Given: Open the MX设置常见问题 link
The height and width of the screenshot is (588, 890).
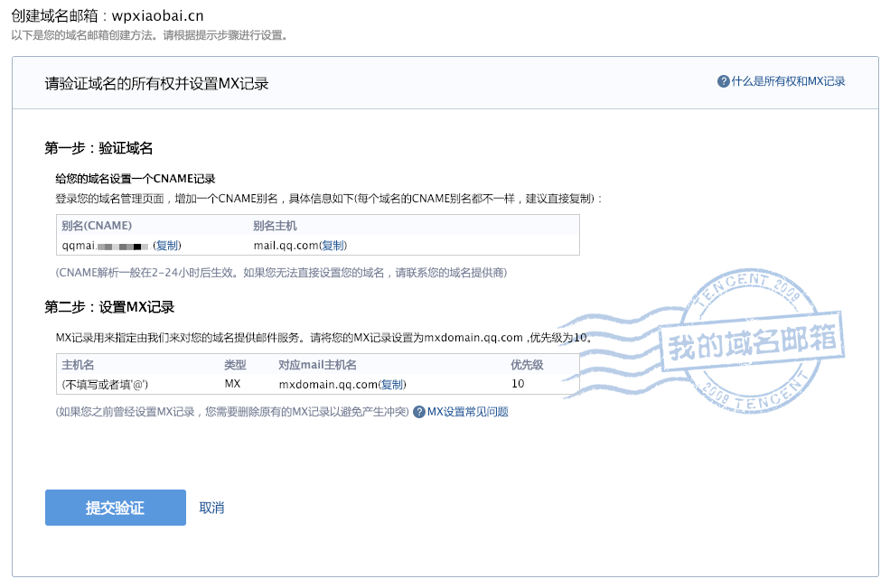Looking at the screenshot, I should tap(468, 412).
